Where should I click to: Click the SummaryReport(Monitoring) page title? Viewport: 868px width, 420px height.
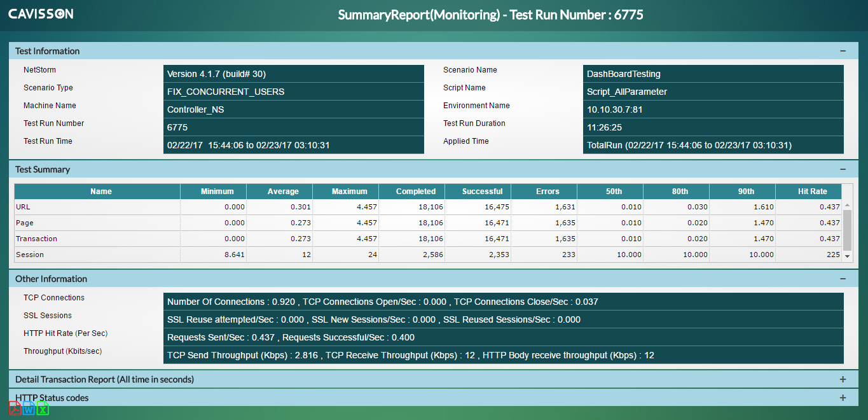tap(490, 15)
